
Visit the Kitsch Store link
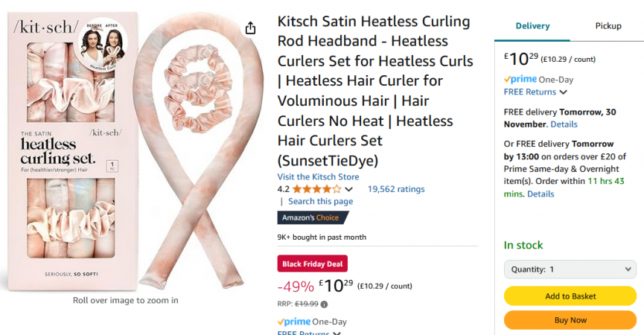(318, 177)
